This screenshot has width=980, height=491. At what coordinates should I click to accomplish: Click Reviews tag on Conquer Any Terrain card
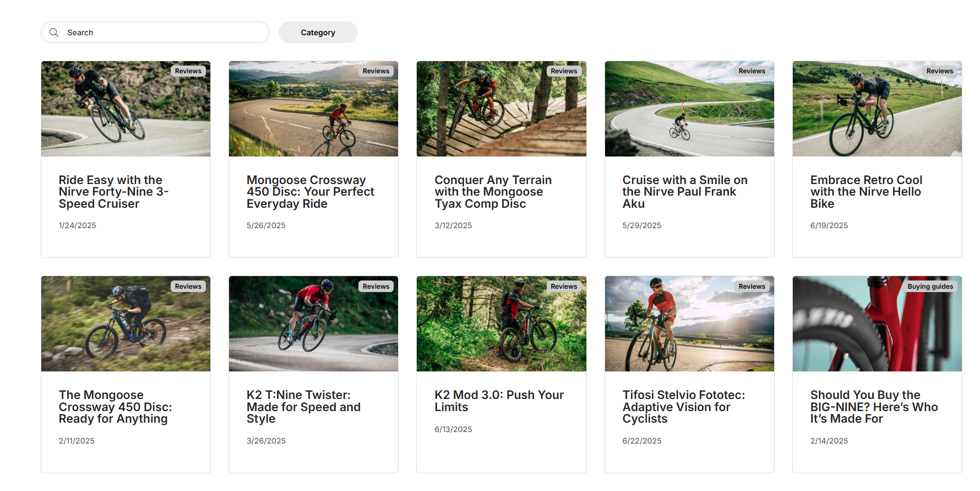click(564, 71)
